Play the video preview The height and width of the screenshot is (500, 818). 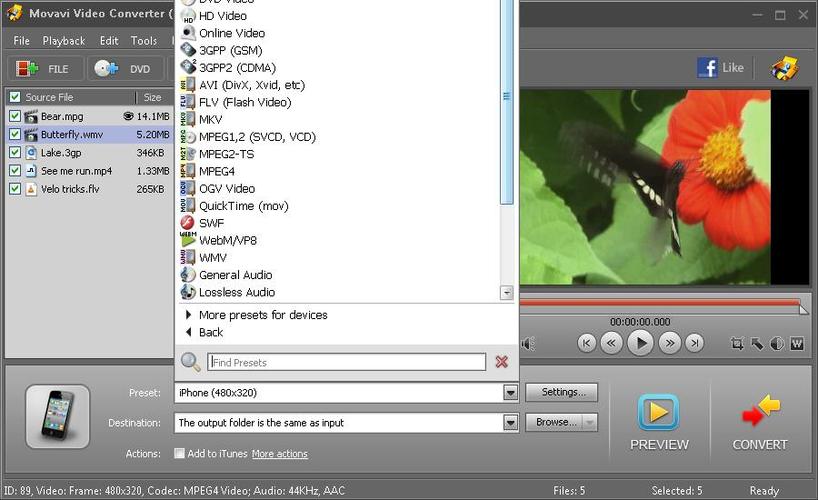[640, 343]
